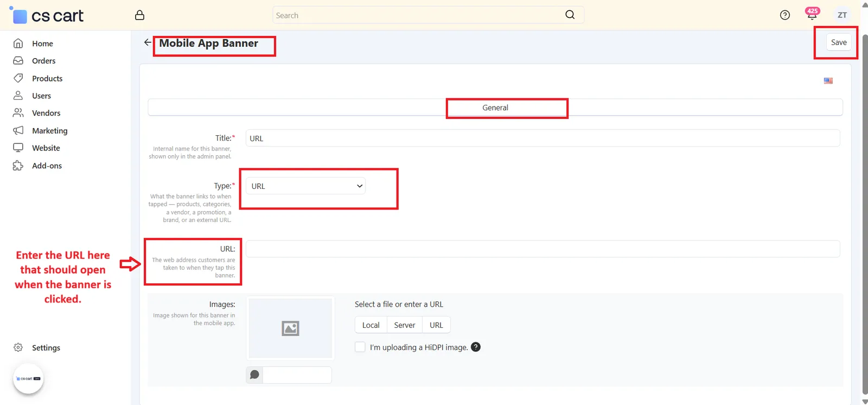Click the Vendors people icon
This screenshot has width=868, height=405.
point(18,113)
